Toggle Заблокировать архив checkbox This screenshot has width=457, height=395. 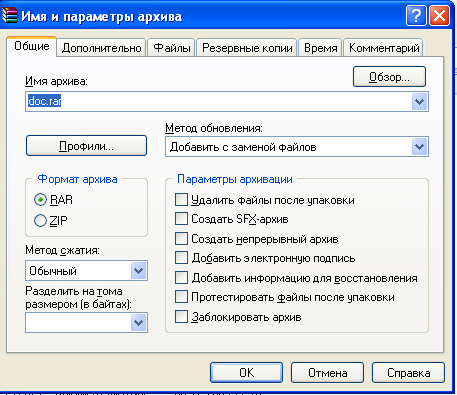pos(181,317)
